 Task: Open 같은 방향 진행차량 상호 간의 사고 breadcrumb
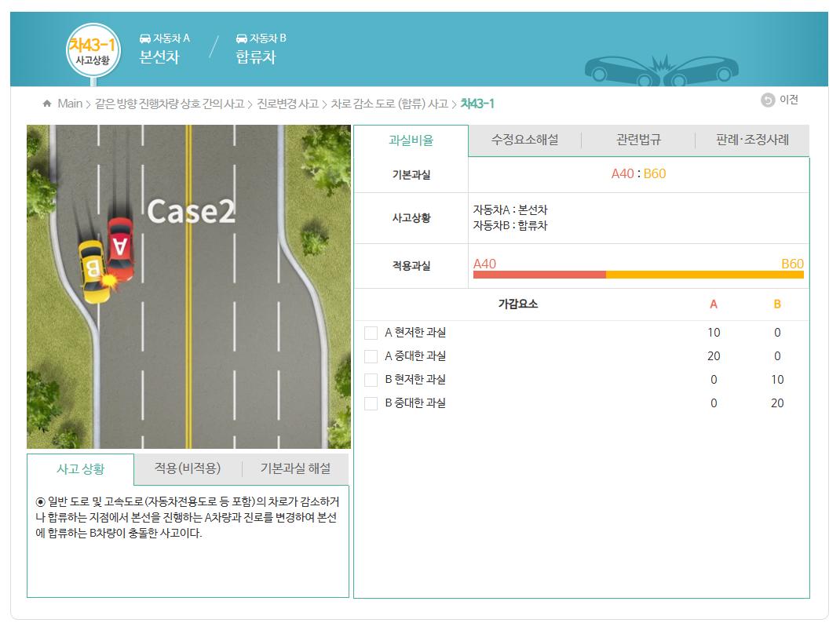[170, 104]
